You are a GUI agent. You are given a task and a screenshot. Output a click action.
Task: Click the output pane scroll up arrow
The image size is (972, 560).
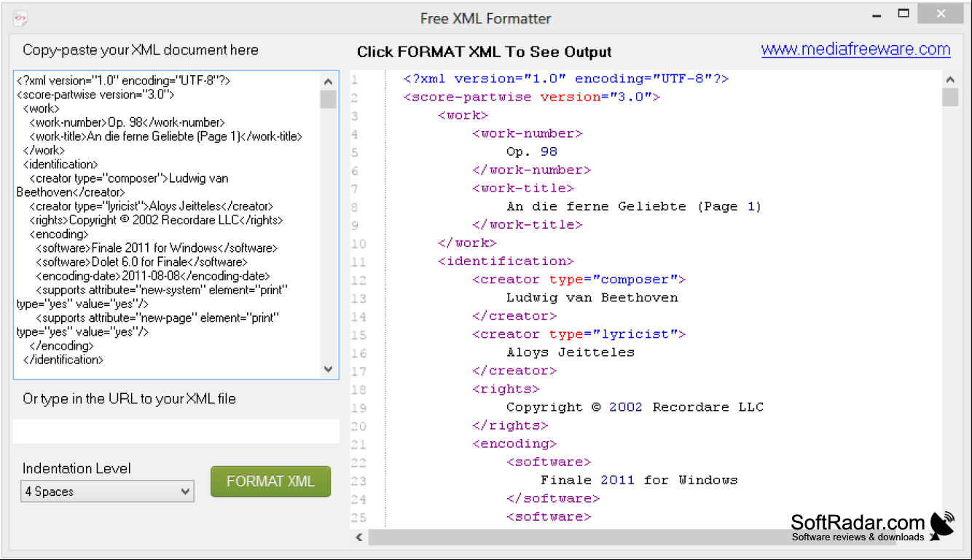point(950,80)
